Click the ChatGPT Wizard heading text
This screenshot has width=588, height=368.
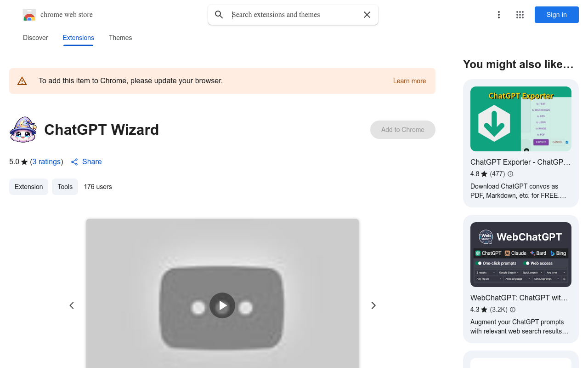pos(102,130)
